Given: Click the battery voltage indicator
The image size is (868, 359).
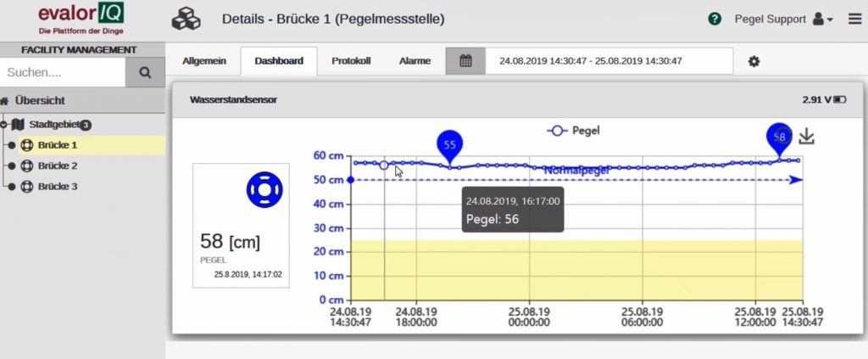Looking at the screenshot, I should point(824,100).
